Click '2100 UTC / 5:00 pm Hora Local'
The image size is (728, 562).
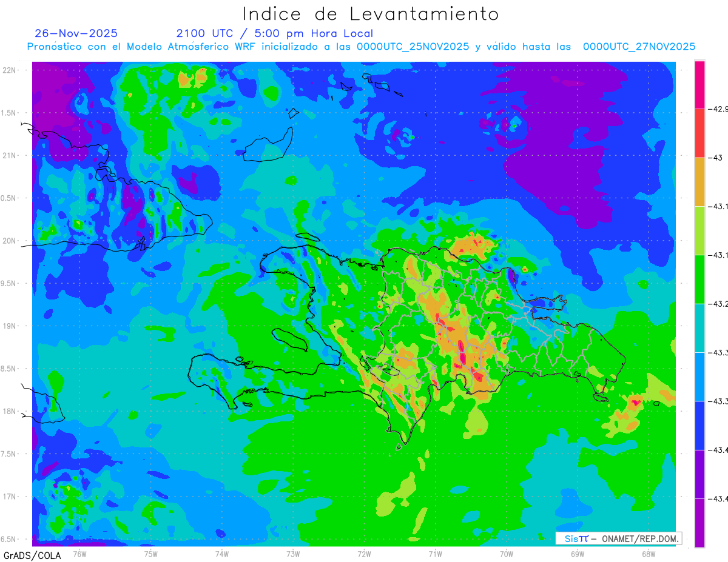pos(275,33)
